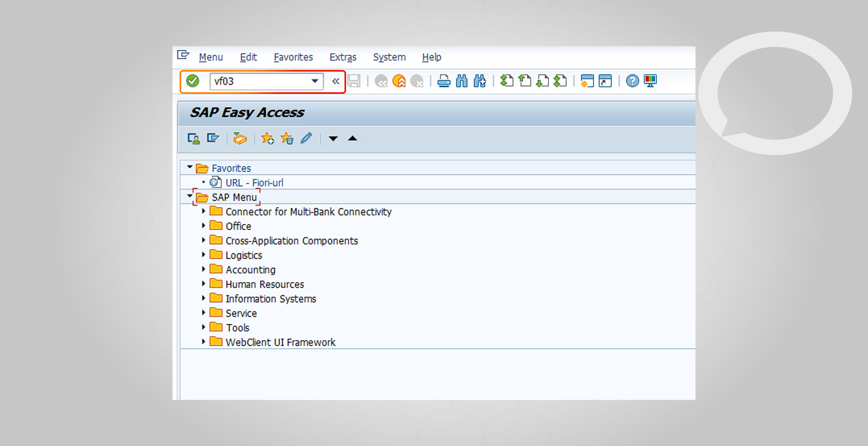Select the Office label
This screenshot has width=868, height=446.
(239, 226)
